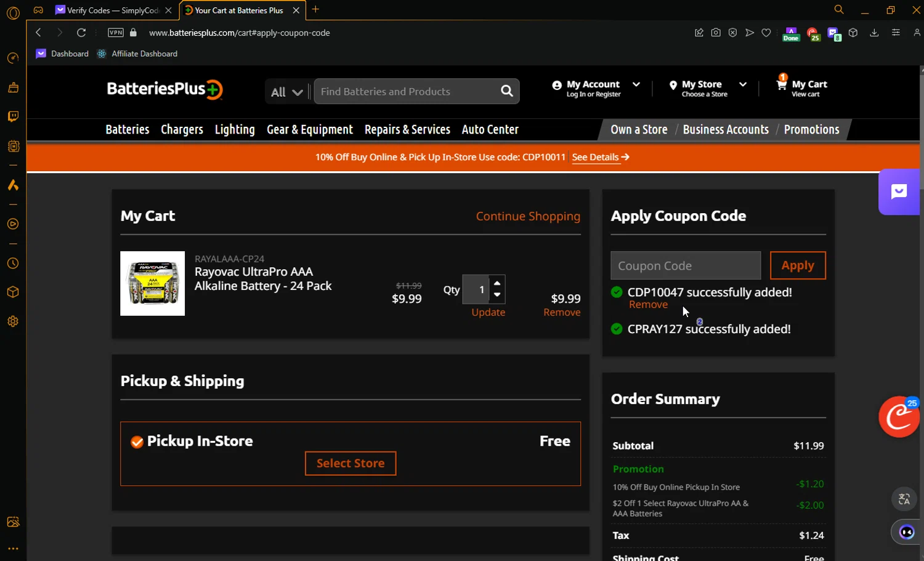The width and height of the screenshot is (924, 561).
Task: Click the search tabs magnifier icon
Action: (x=839, y=10)
